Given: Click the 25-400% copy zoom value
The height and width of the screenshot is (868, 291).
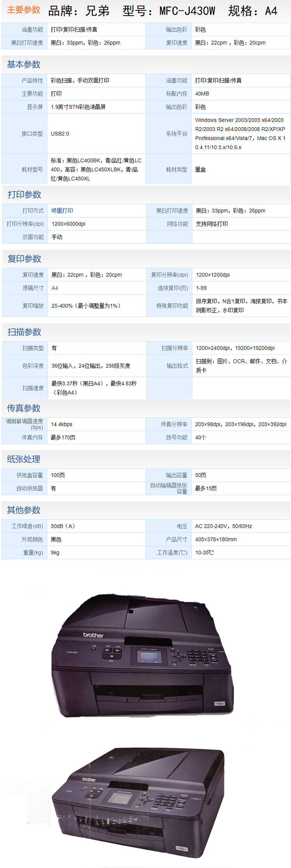Looking at the screenshot, I should click(86, 306).
